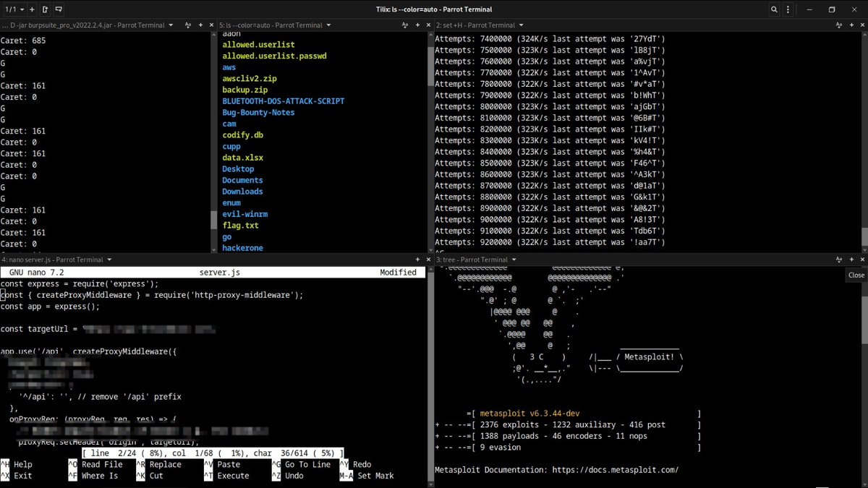Click the '^Y Redo' nano shortcut
Image resolution: width=868 pixels, height=488 pixels.
point(355,465)
